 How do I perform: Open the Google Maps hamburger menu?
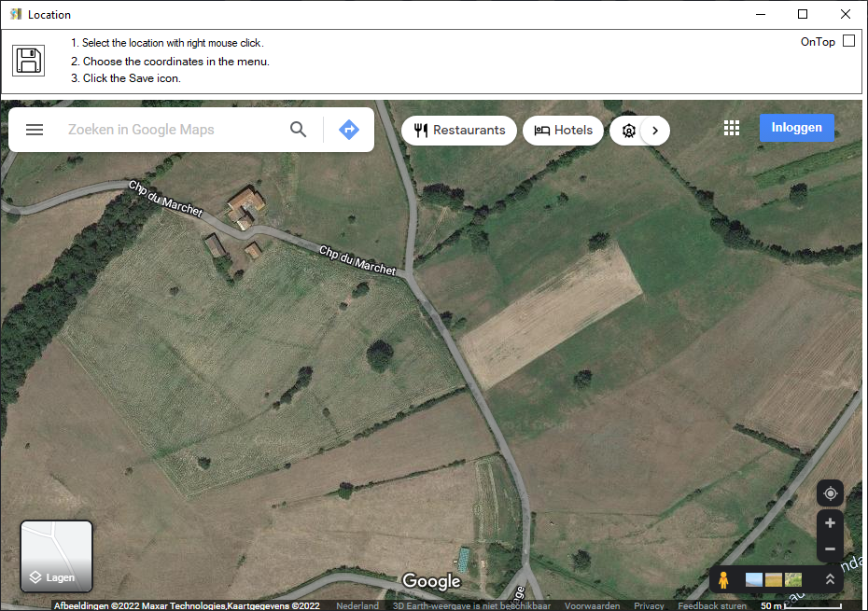(x=35, y=130)
